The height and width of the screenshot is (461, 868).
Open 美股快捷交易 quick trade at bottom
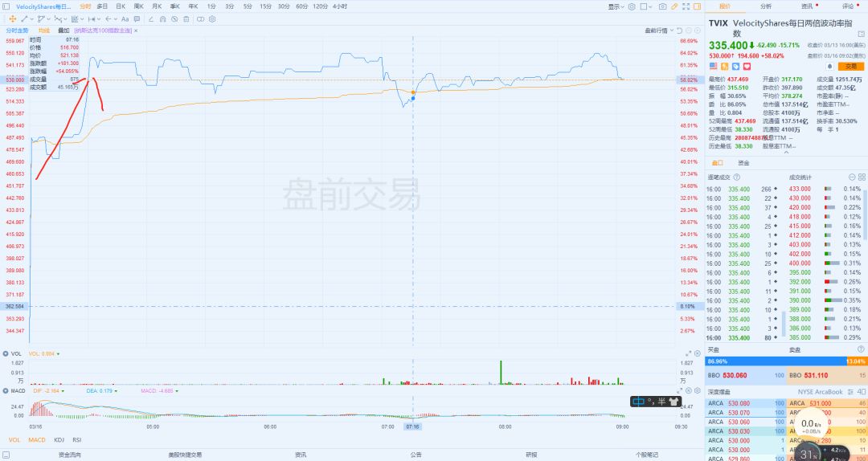click(185, 455)
